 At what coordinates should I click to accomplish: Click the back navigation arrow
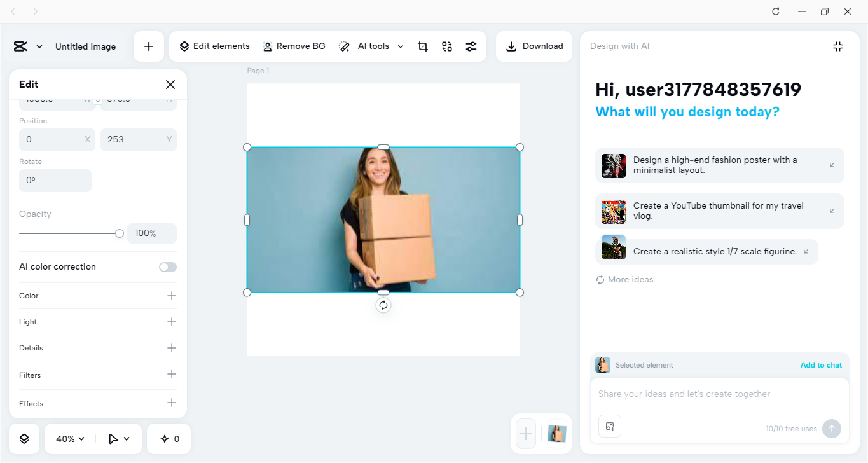coord(13,11)
